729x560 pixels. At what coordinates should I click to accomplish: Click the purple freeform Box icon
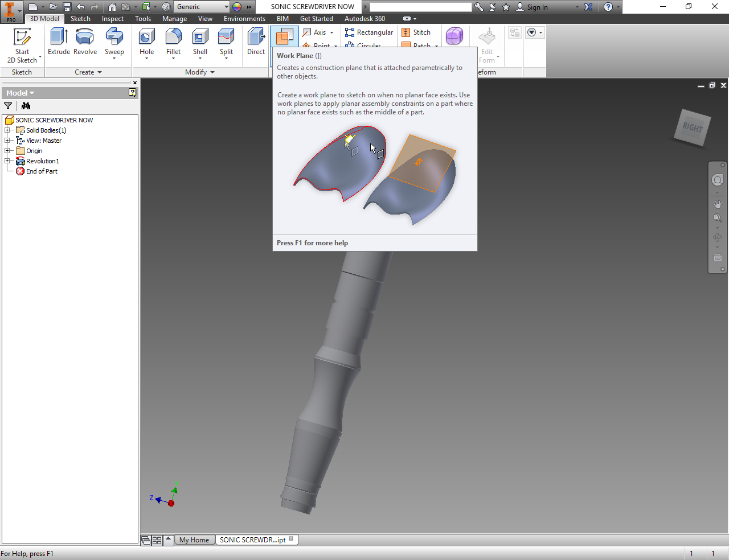454,36
